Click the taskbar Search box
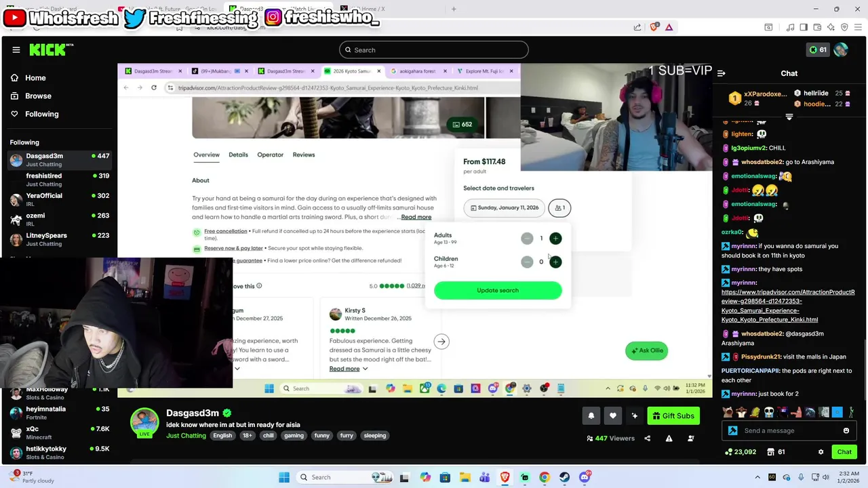 (x=344, y=477)
